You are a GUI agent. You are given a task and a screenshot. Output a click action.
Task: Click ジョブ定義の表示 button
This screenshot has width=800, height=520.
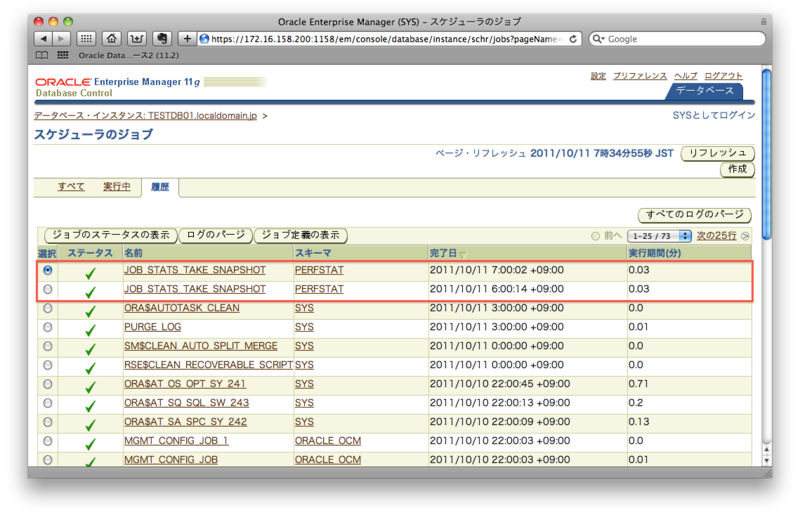[x=301, y=235]
